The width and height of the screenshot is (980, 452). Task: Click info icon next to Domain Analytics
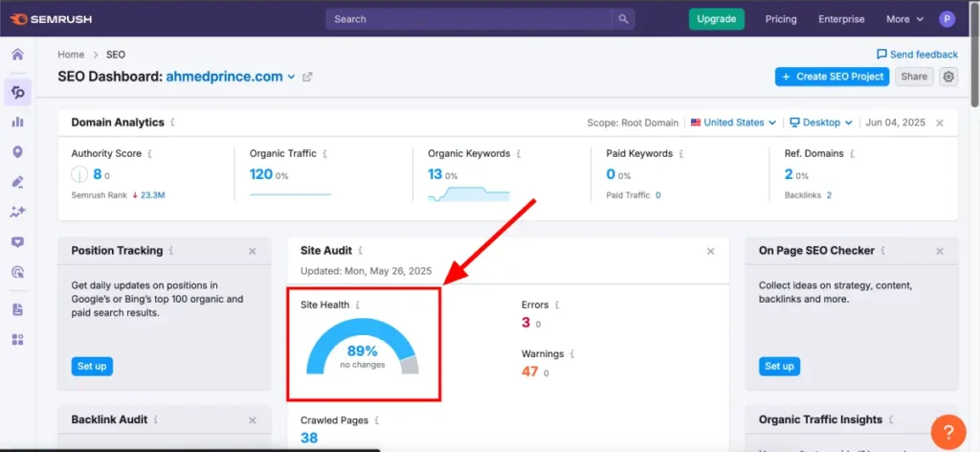point(172,123)
